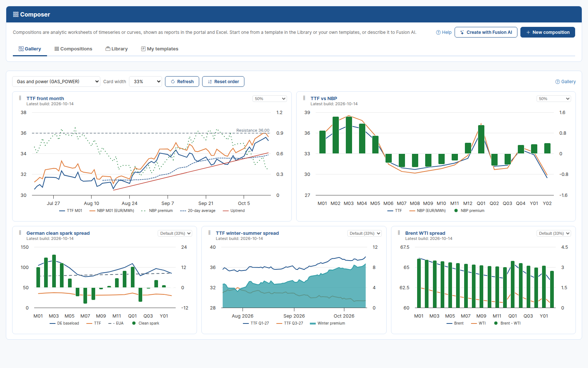The height and width of the screenshot is (368, 588).
Task: Click drag handle on TTF front month card
Action: pyautogui.click(x=20, y=98)
